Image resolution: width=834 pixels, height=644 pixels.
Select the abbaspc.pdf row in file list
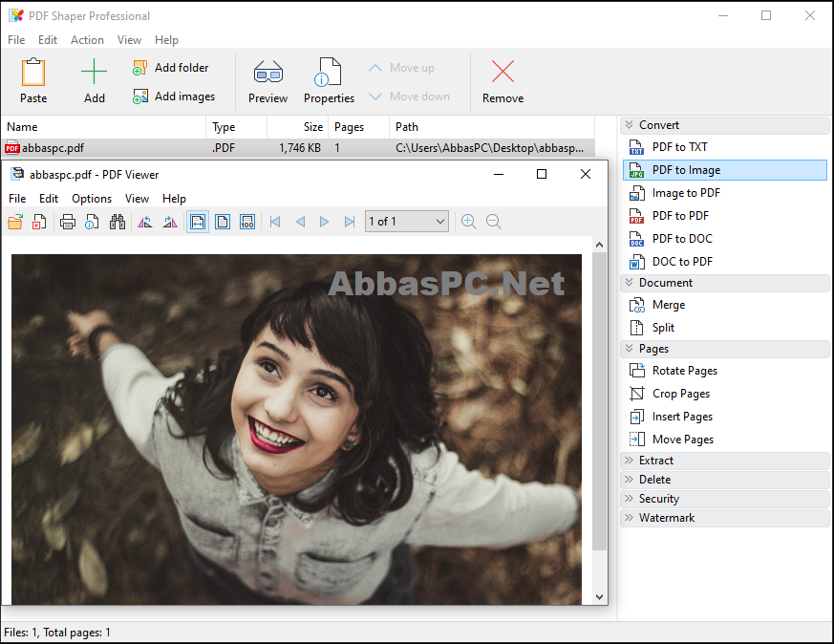tap(298, 148)
